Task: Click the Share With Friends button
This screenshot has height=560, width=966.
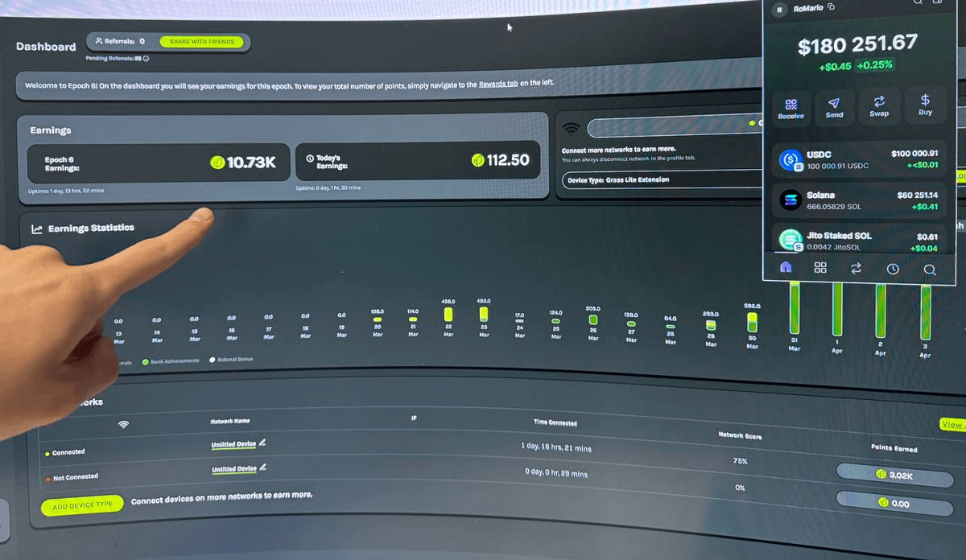Action: point(201,42)
